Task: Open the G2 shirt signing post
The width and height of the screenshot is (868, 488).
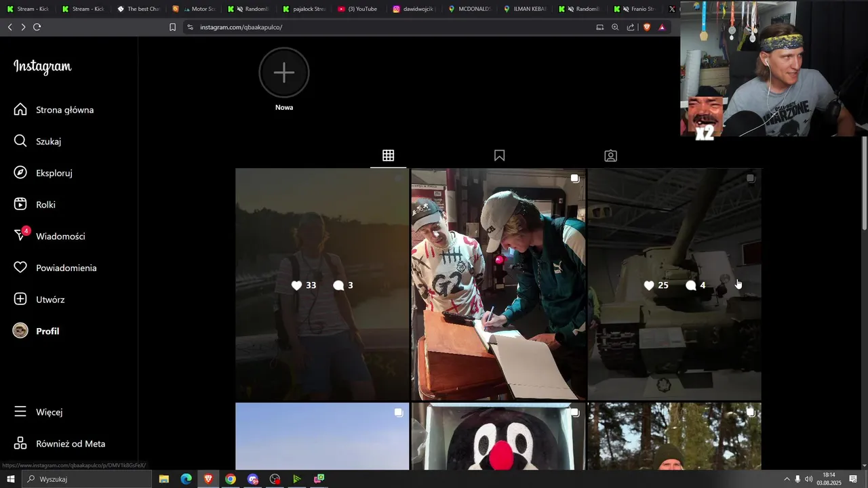Action: point(498,285)
